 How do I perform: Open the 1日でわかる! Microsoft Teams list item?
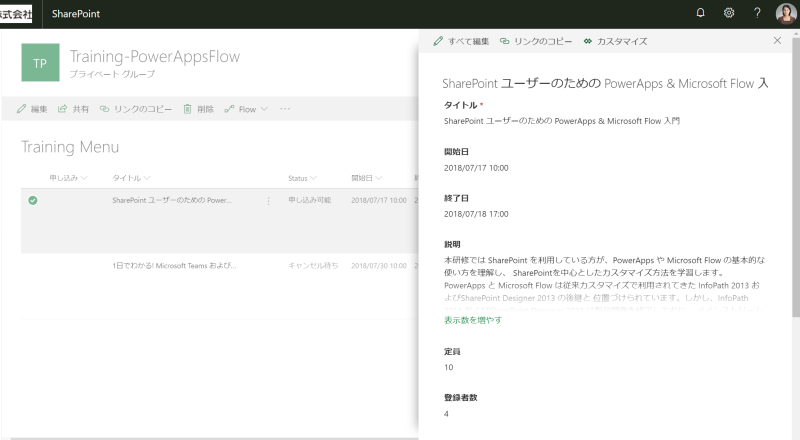[x=174, y=265]
